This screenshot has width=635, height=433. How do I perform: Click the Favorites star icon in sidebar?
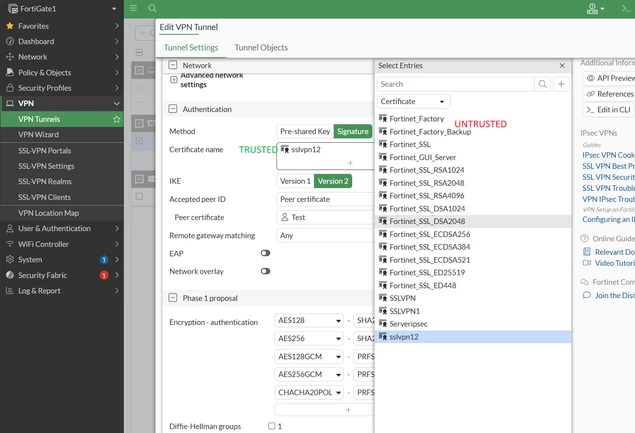coord(10,26)
